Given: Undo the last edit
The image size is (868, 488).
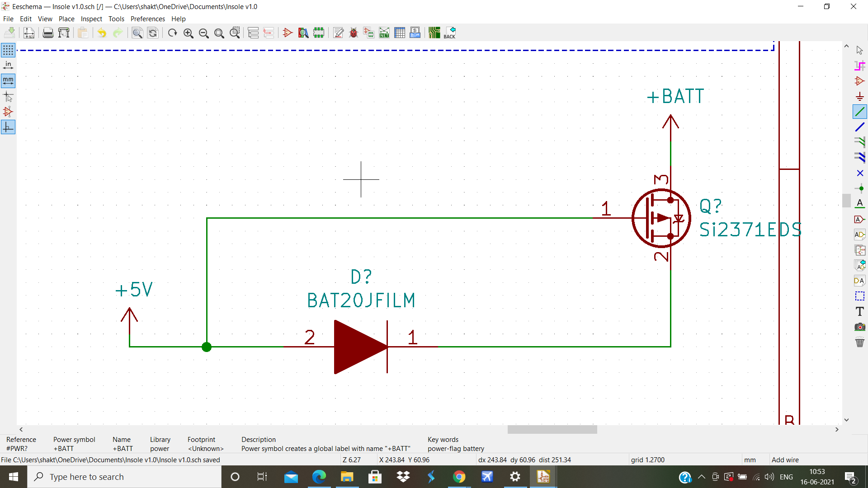Looking at the screenshot, I should coord(102,33).
